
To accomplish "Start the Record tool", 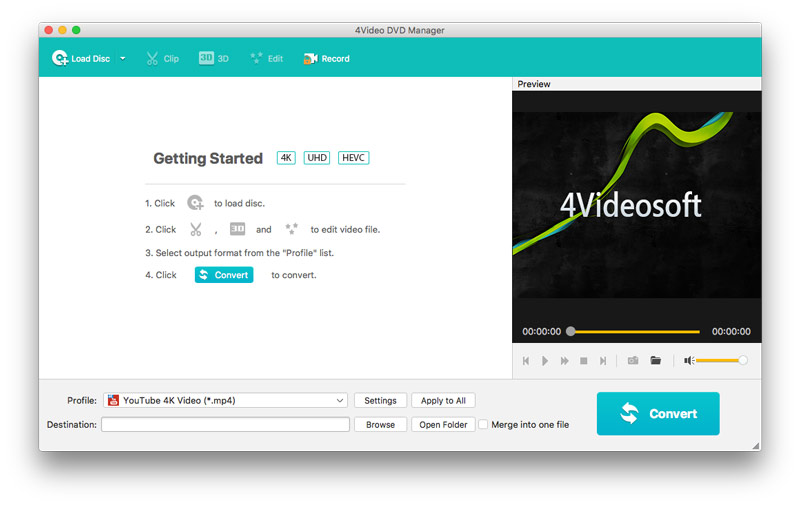I will [326, 58].
